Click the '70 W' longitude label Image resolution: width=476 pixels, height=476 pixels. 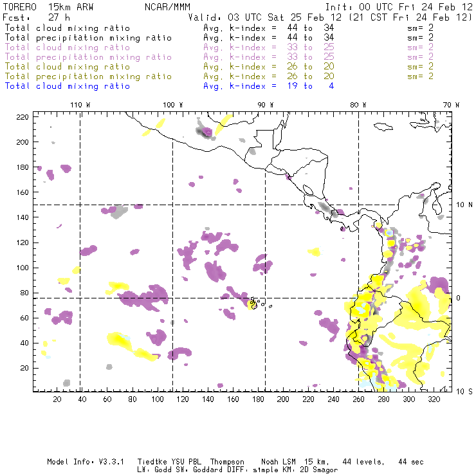(451, 105)
